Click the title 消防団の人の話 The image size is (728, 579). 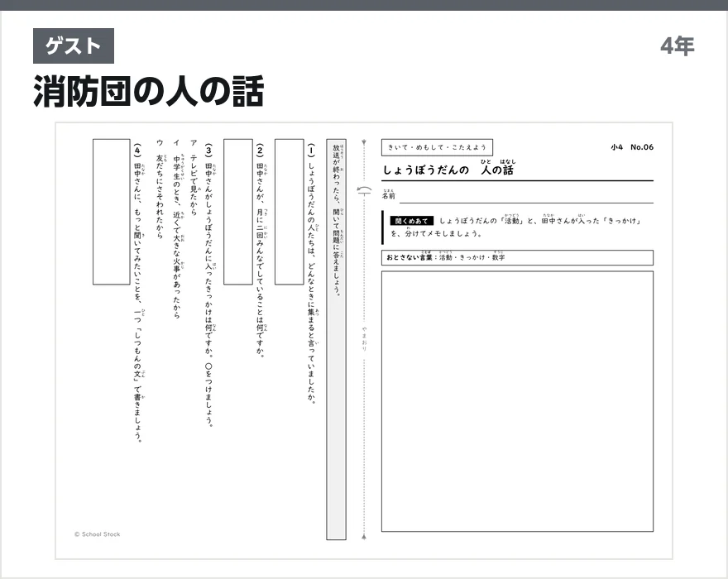(x=149, y=91)
